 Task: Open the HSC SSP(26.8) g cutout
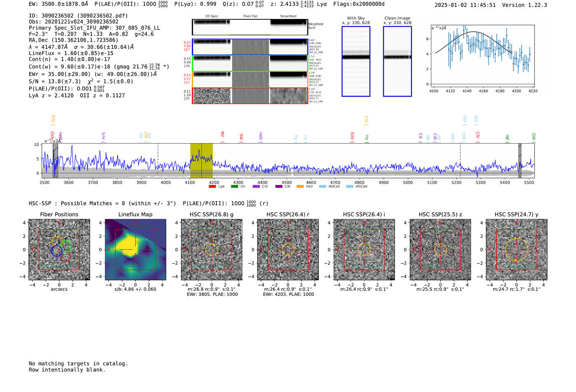(211, 250)
